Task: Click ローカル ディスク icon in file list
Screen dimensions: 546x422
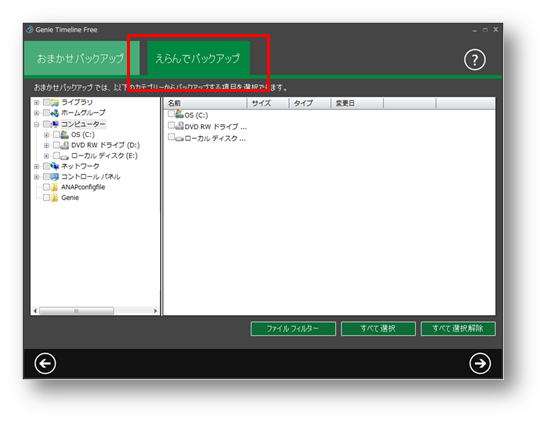Action: click(x=179, y=138)
